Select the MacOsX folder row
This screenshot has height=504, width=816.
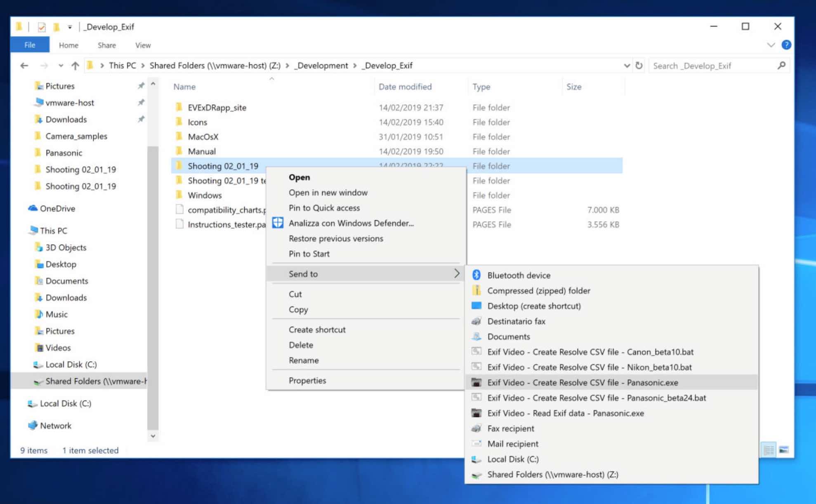396,137
